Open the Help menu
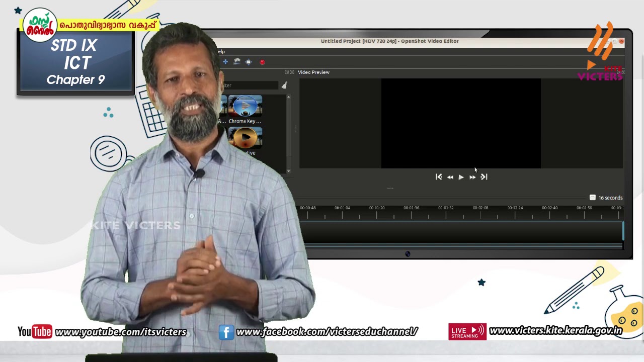Image resolution: width=644 pixels, height=362 pixels. [x=221, y=52]
